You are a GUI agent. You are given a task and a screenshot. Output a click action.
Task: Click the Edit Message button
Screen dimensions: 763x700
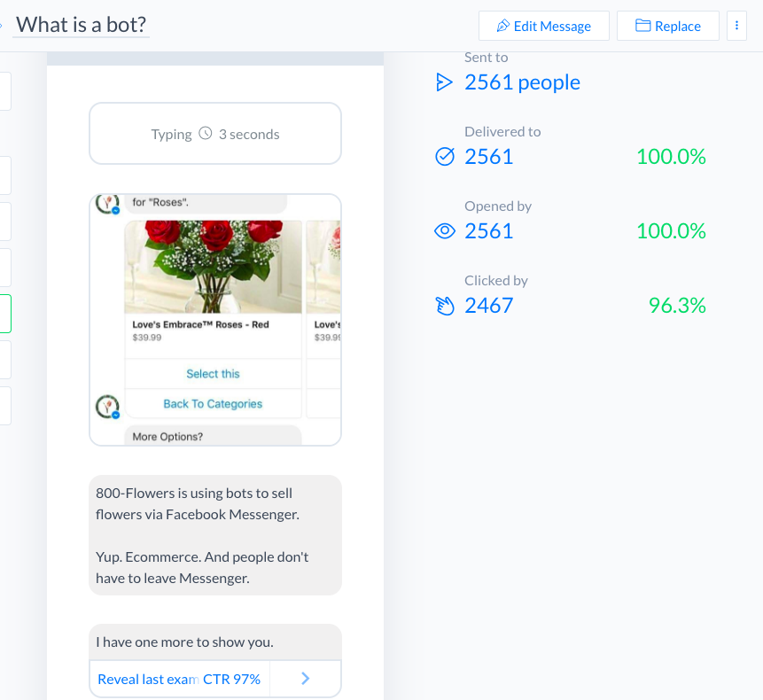543,26
